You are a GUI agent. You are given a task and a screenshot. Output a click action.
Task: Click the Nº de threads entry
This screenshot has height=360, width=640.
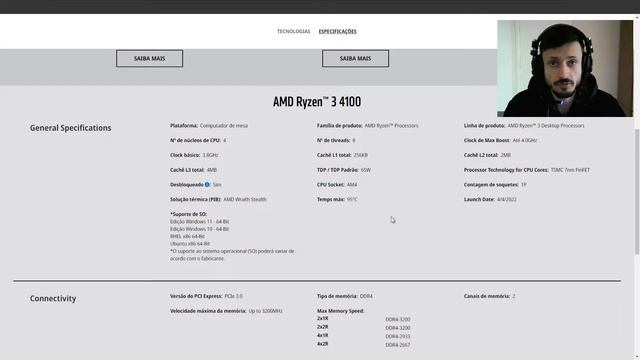[x=336, y=140]
